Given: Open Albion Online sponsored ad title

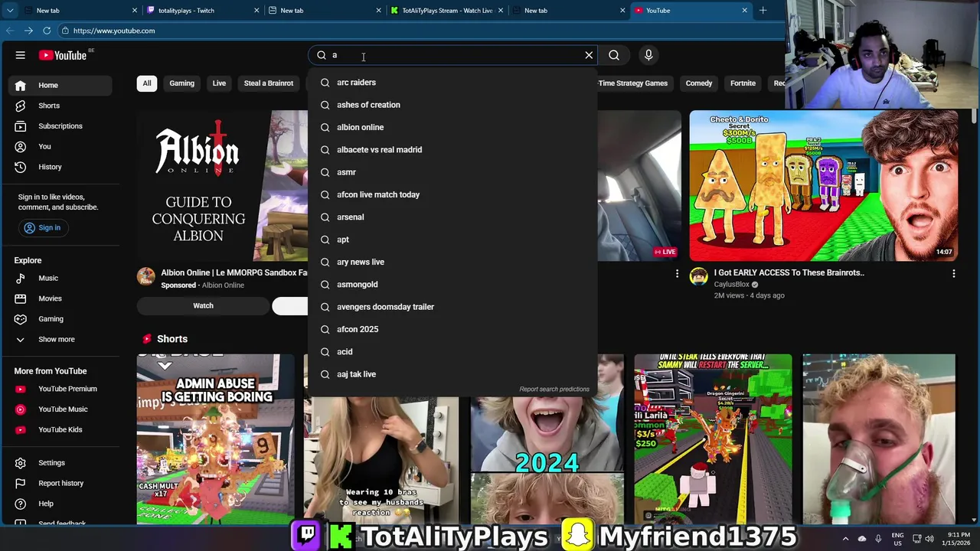Looking at the screenshot, I should pos(234,272).
